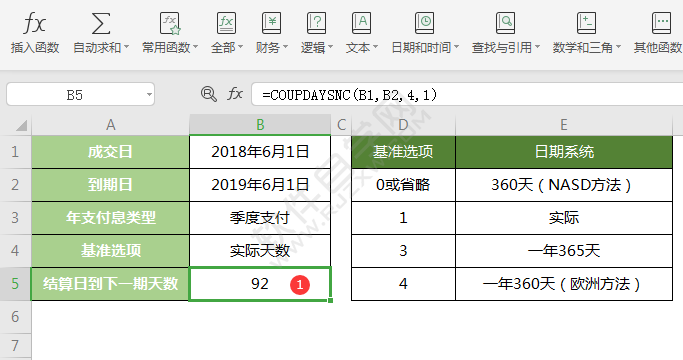Click cell E4 with 一年365天
The image size is (683, 360).
tap(564, 251)
